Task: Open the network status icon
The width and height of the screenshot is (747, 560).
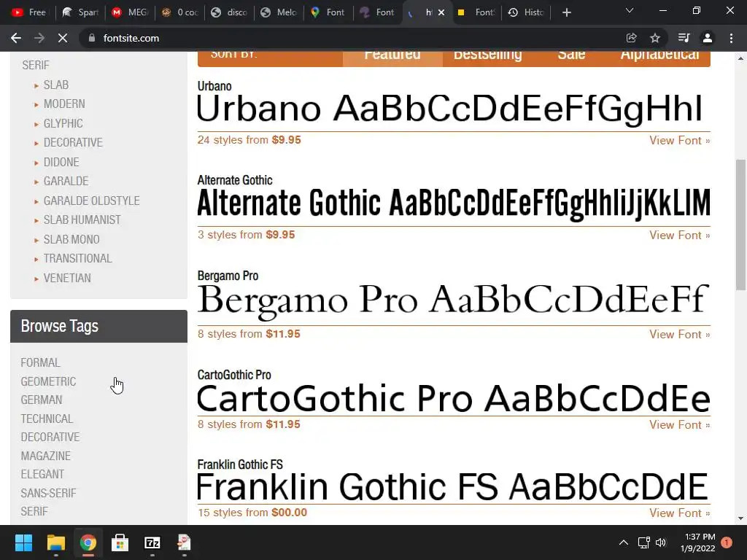Action: pos(643,542)
